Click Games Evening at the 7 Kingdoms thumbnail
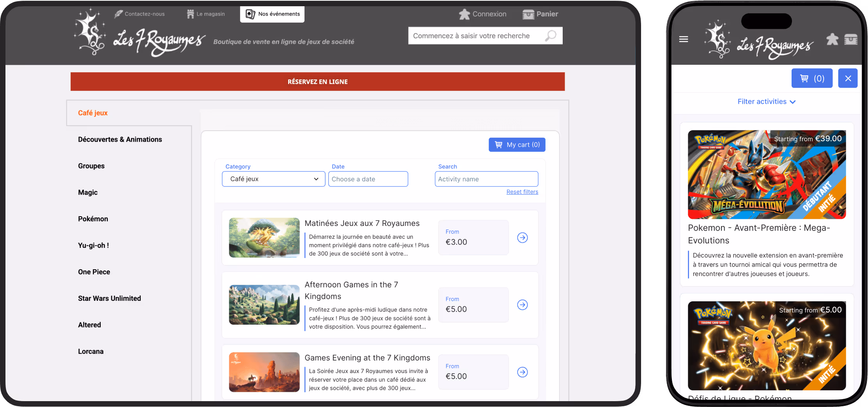This screenshot has width=868, height=407. click(264, 372)
